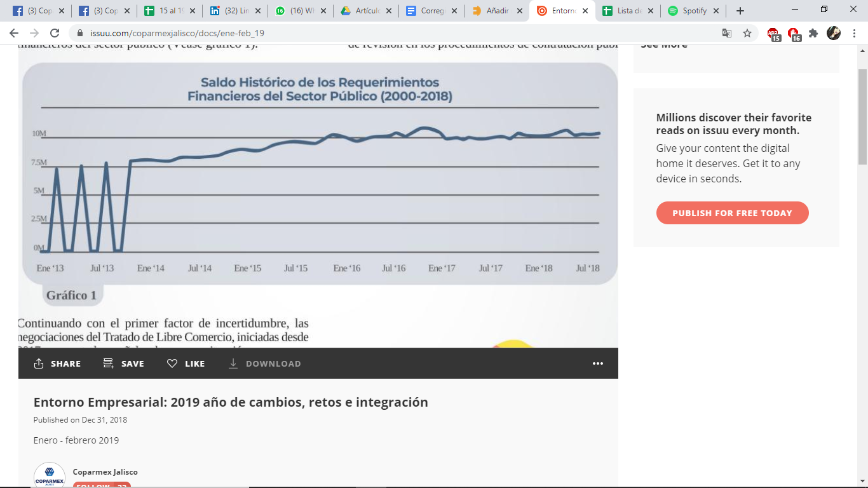Click the Download icon in document toolbar

pyautogui.click(x=233, y=363)
